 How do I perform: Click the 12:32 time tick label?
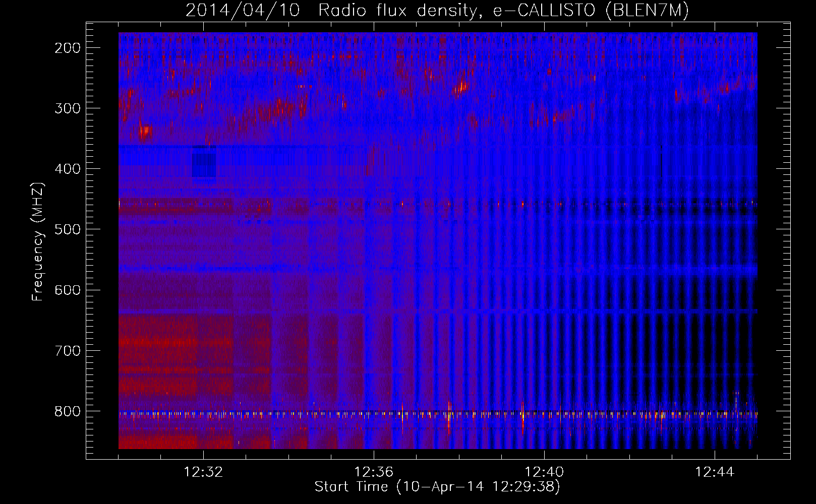point(203,472)
